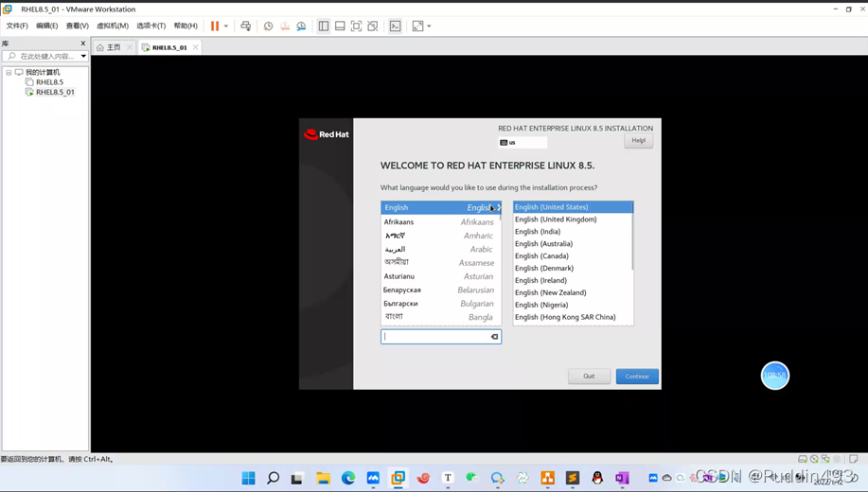Choose English (Australia) locale
Viewport: 868px width, 492px height.
coord(573,243)
